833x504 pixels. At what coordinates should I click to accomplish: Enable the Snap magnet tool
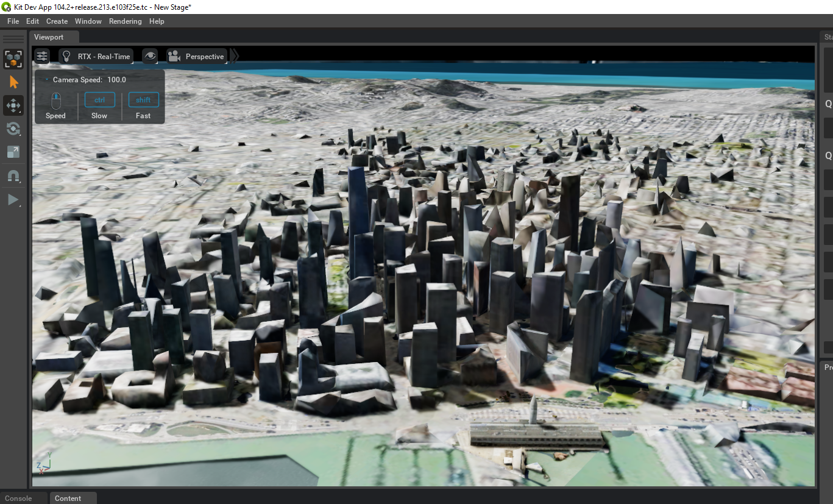pos(13,176)
